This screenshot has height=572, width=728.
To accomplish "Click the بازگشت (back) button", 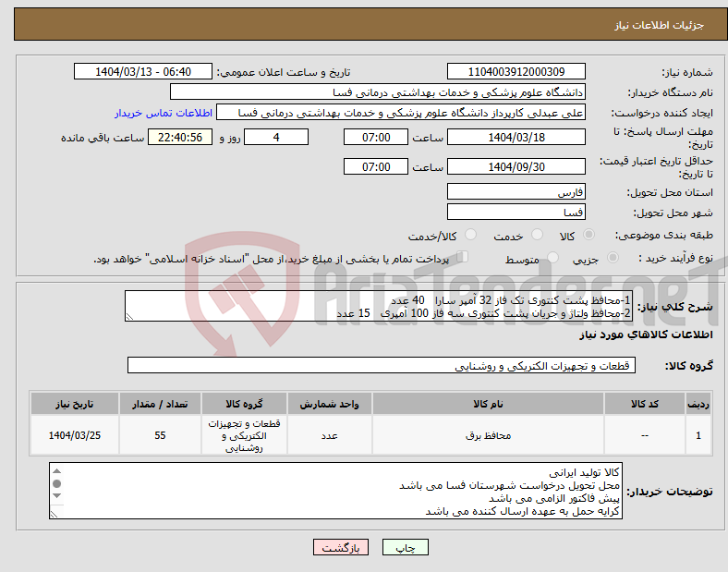I will pyautogui.click(x=341, y=547).
